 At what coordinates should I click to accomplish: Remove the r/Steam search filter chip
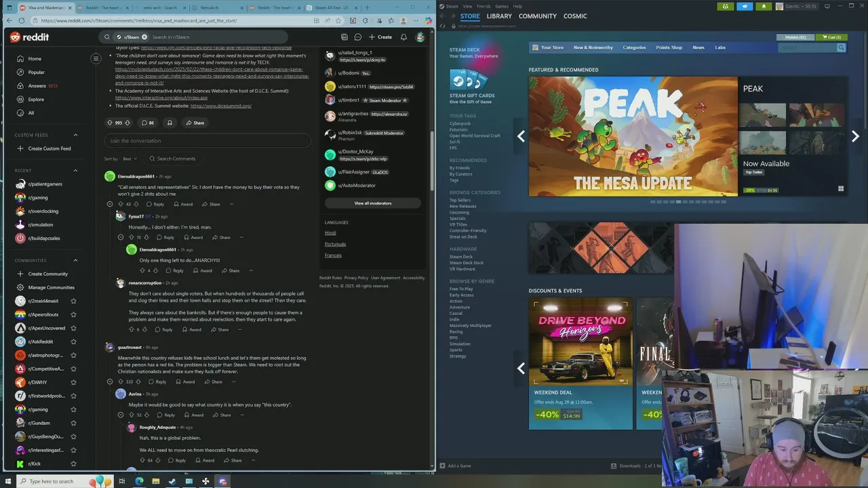(144, 37)
